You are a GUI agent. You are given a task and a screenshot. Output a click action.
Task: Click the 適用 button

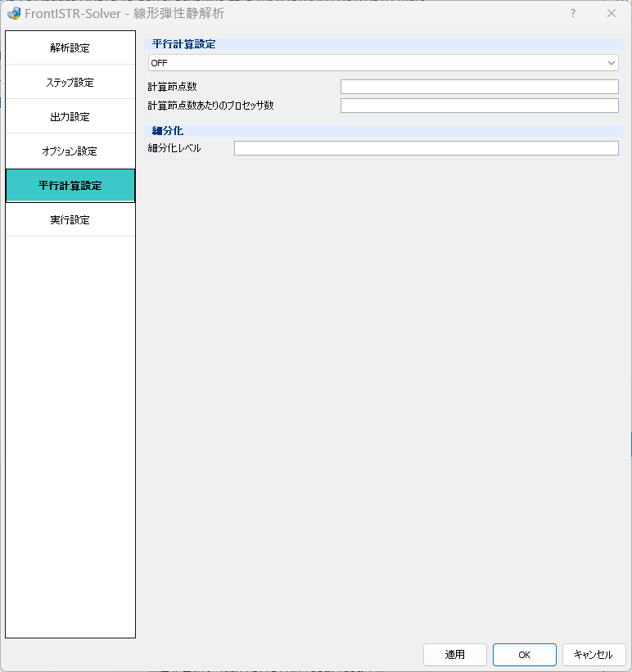455,655
